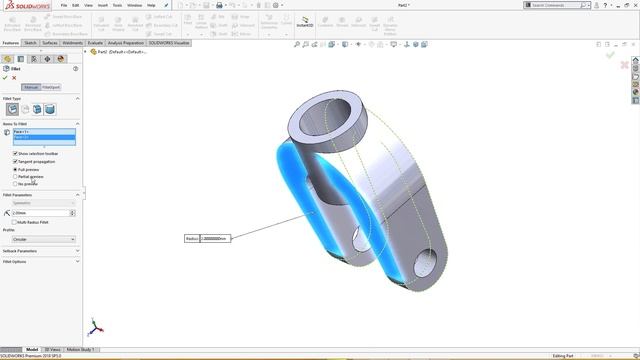640x360 pixels.
Task: Click the fillet radius input field in panel
Action: (40, 213)
